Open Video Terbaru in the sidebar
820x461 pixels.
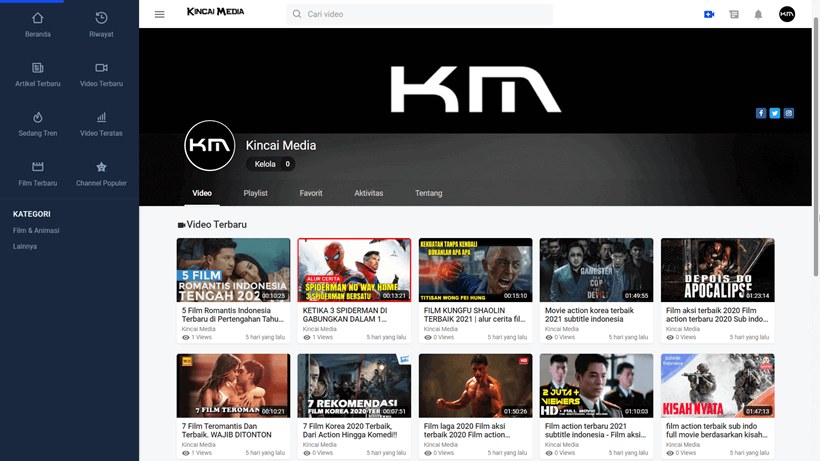click(101, 74)
